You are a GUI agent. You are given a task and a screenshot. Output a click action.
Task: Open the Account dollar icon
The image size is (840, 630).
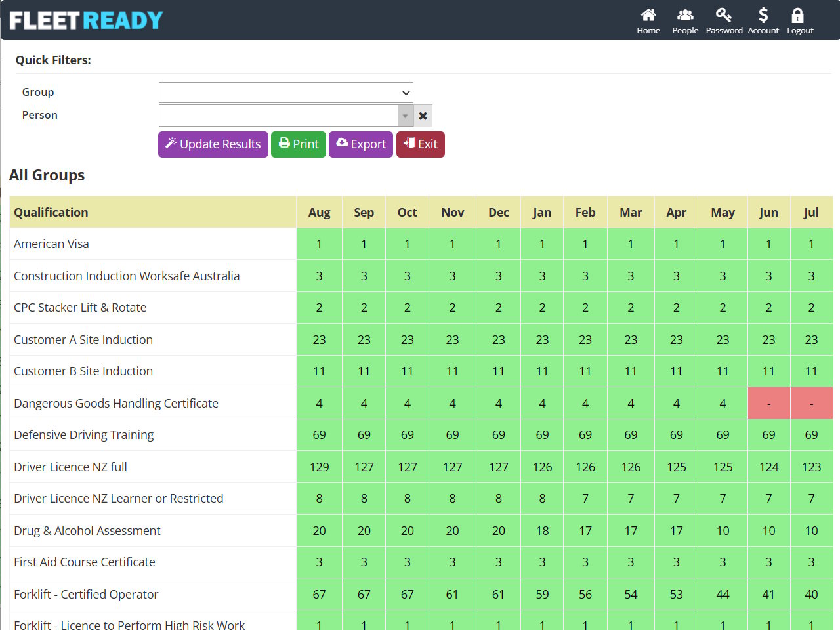(x=763, y=15)
